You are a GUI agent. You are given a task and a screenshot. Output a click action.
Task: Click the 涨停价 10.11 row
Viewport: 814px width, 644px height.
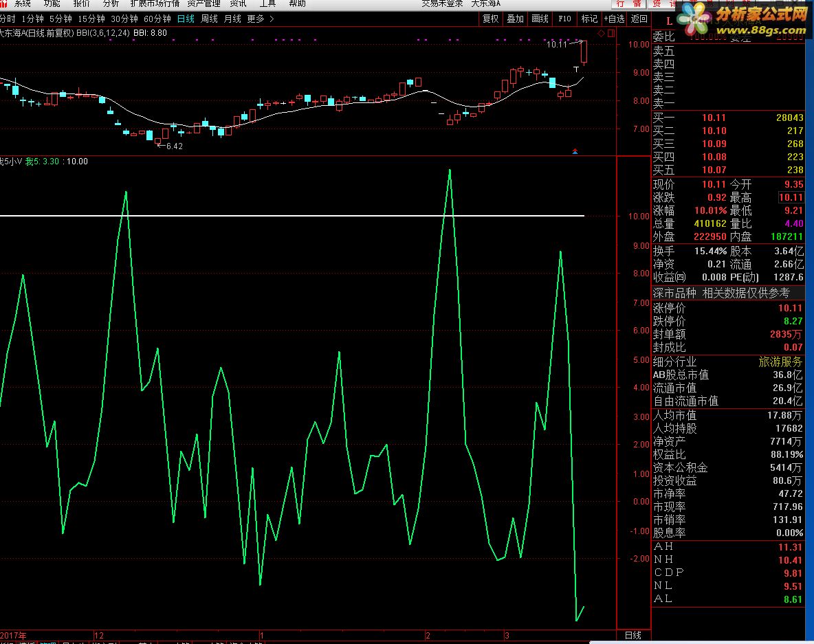pyautogui.click(x=728, y=308)
